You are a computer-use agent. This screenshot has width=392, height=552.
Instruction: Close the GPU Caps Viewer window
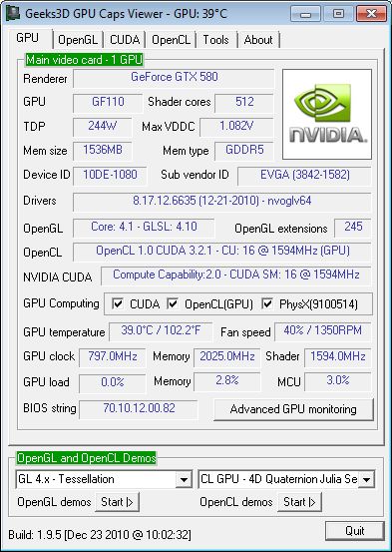point(371,14)
